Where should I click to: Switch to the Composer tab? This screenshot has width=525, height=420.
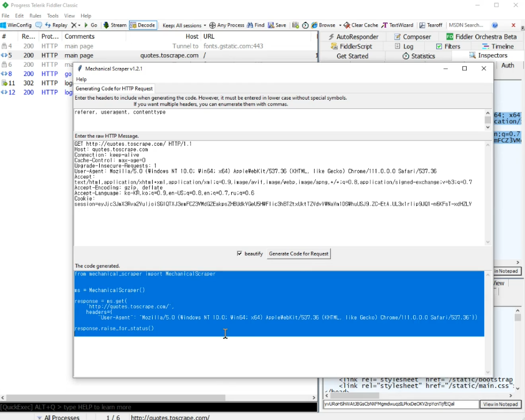412,37
